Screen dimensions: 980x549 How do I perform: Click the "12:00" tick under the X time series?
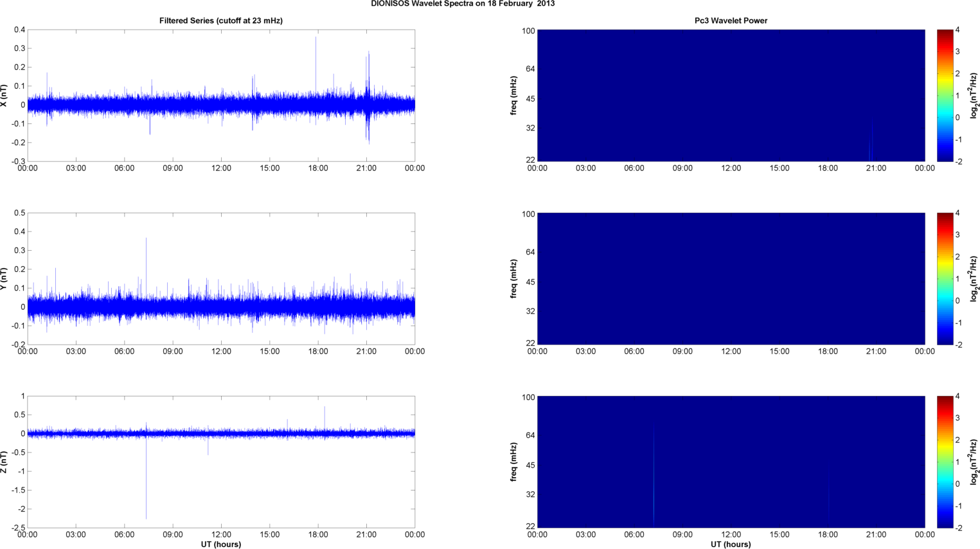[221, 168]
